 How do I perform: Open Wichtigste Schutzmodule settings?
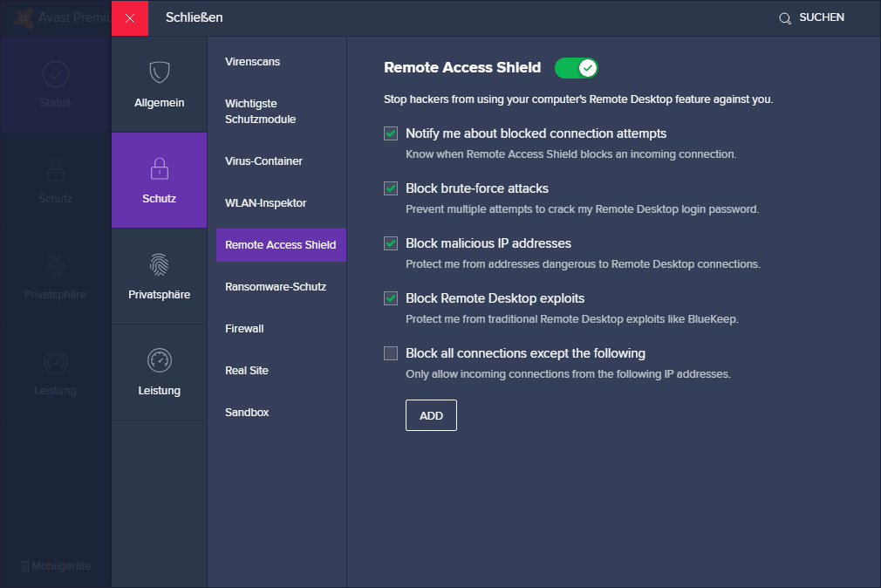(260, 112)
